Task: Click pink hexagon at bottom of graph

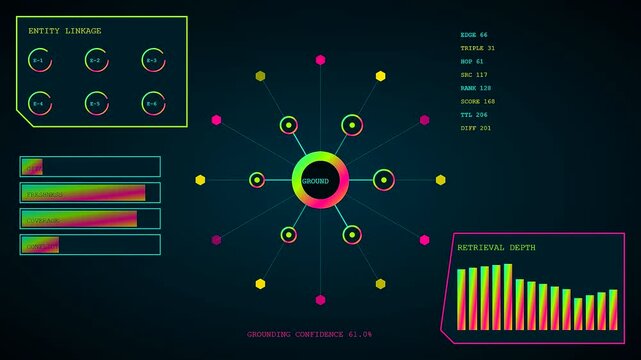Action: coord(320,300)
